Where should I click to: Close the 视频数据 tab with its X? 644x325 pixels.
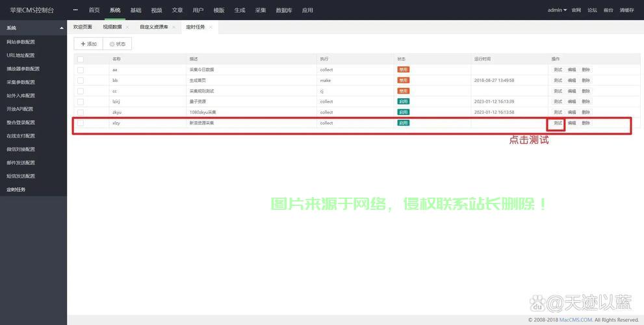point(127,27)
